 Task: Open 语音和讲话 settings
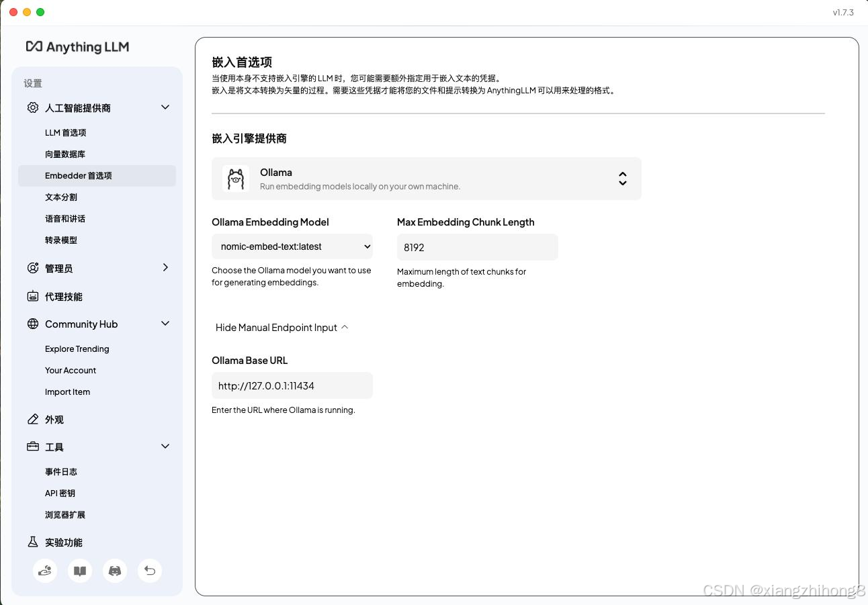click(65, 219)
